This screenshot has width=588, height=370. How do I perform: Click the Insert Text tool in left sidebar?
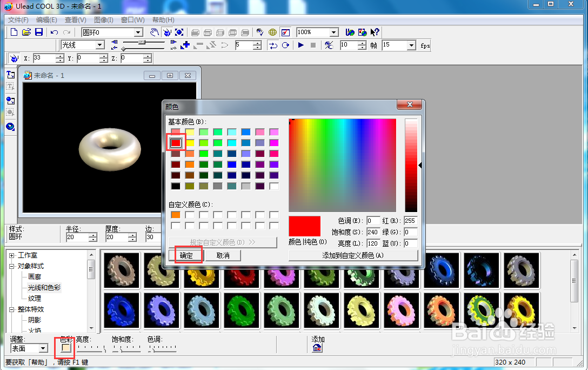click(10, 75)
